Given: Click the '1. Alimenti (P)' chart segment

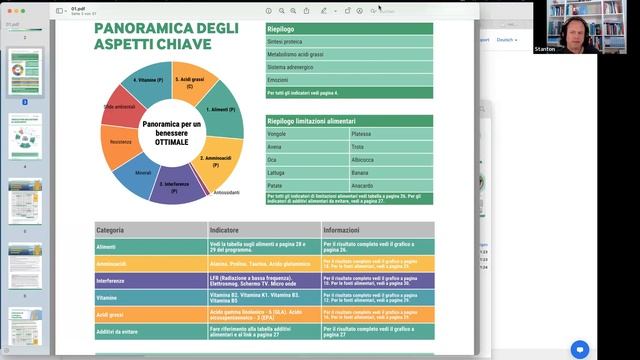Looking at the screenshot, I should tap(220, 109).
